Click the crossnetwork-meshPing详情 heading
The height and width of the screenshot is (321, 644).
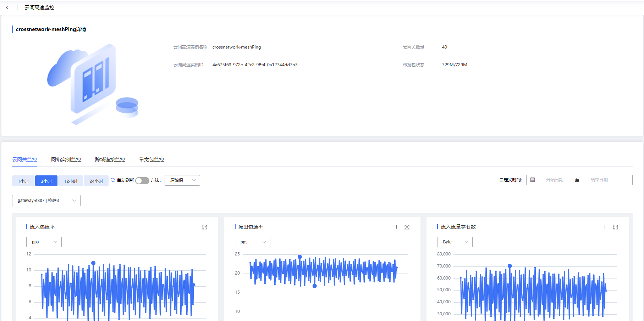(x=51, y=29)
